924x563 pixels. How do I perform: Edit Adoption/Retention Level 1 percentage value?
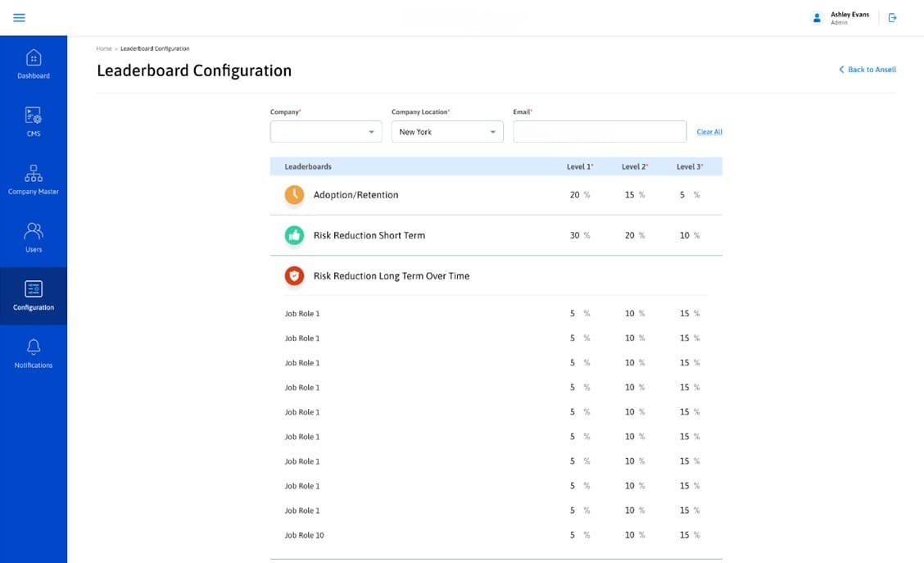574,195
